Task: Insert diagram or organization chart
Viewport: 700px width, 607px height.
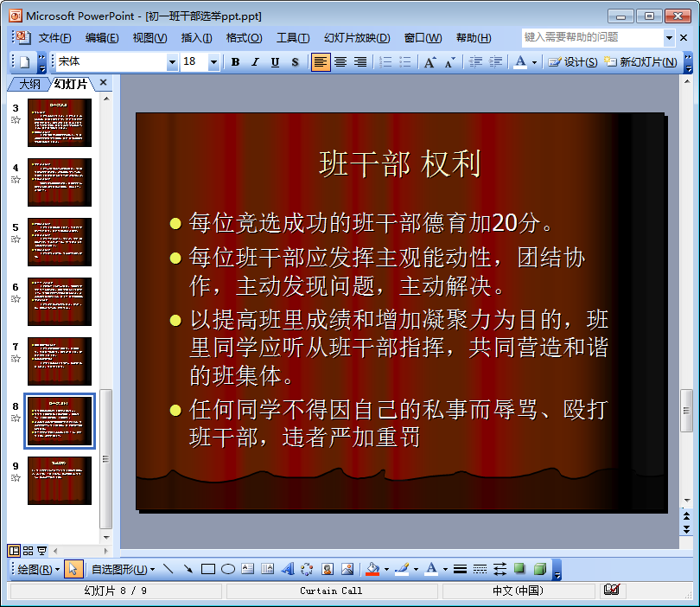Action: (x=307, y=569)
